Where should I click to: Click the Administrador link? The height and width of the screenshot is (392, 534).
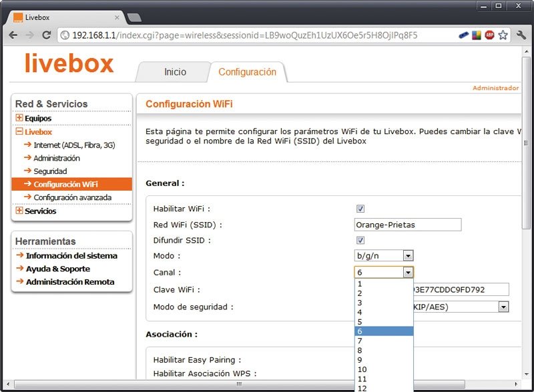point(495,88)
